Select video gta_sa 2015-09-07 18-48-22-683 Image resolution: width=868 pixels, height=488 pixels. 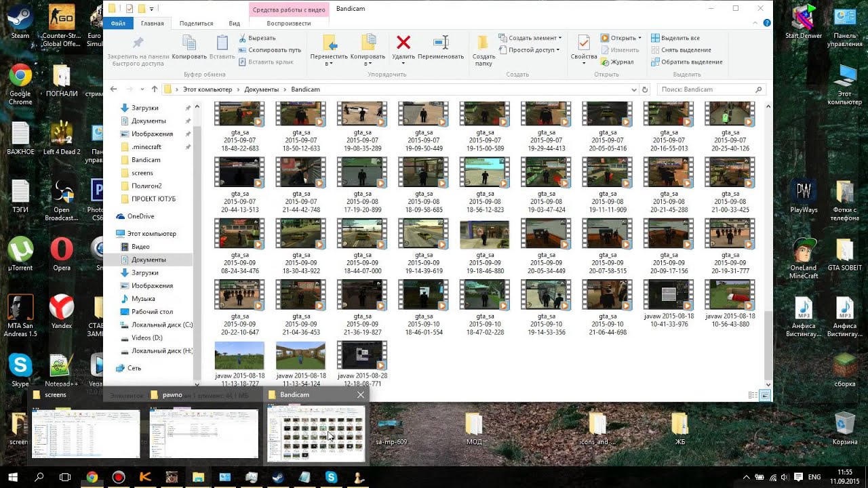[239, 127]
